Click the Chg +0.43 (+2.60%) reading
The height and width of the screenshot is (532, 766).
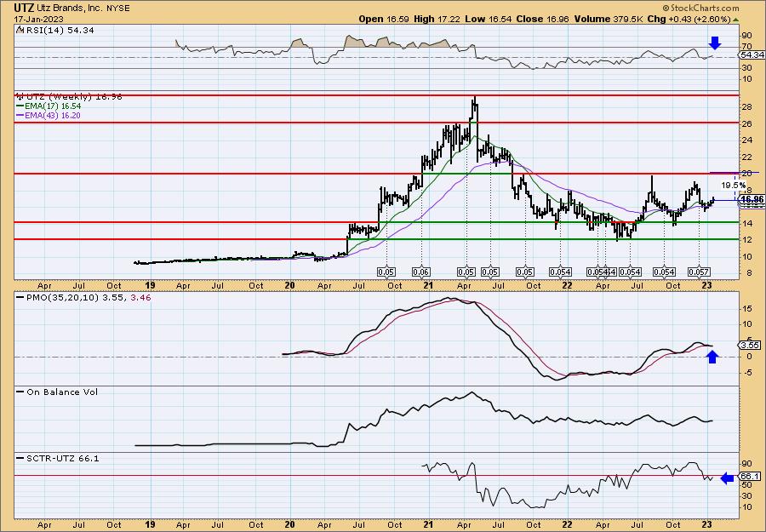tap(689, 19)
